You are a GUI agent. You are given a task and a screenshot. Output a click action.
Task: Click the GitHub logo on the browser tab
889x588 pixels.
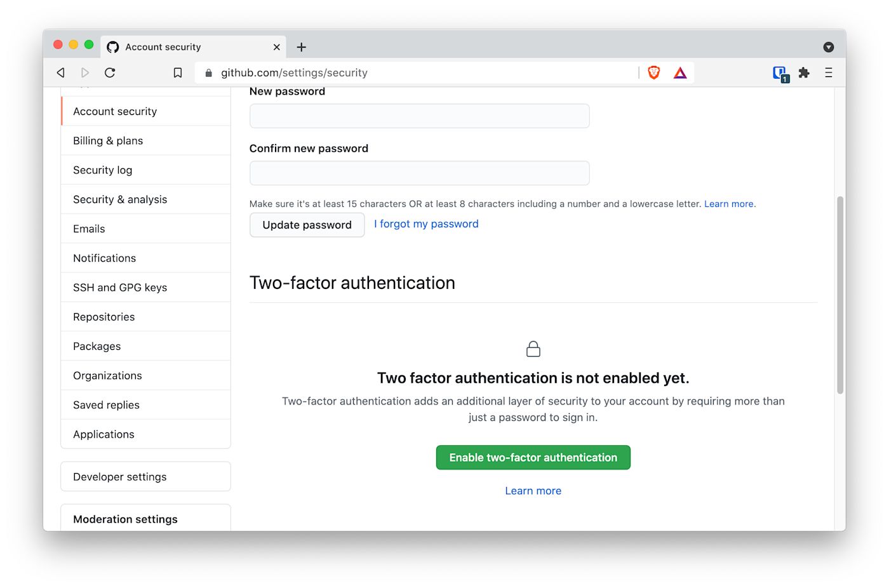(x=112, y=46)
